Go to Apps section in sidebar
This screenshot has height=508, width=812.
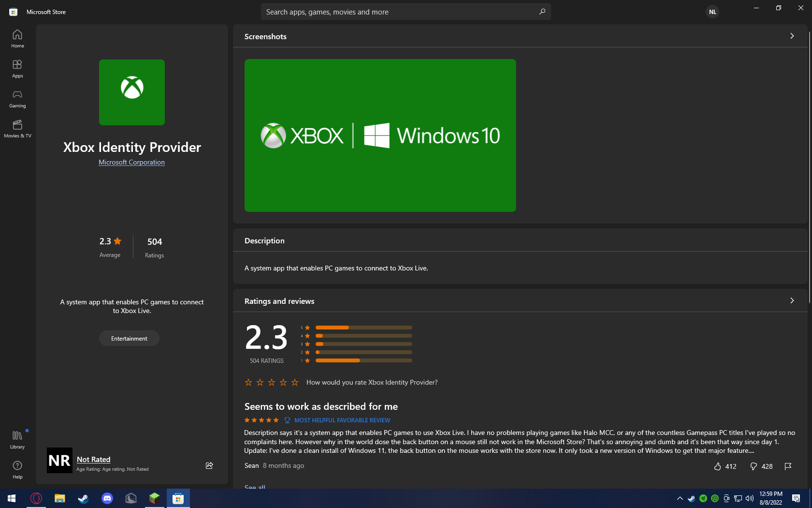point(17,69)
